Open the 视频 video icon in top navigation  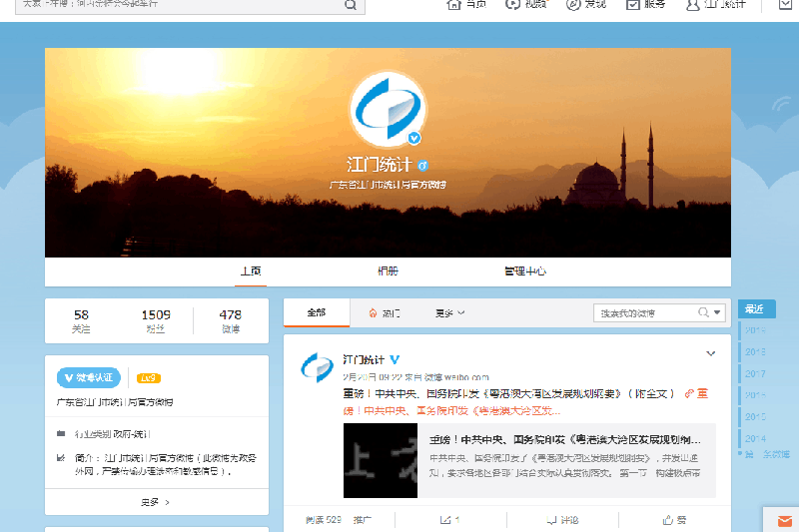[512, 5]
